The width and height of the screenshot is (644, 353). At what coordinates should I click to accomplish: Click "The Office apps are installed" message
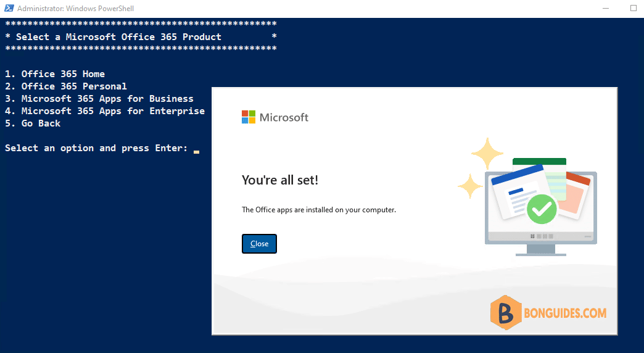tap(319, 210)
